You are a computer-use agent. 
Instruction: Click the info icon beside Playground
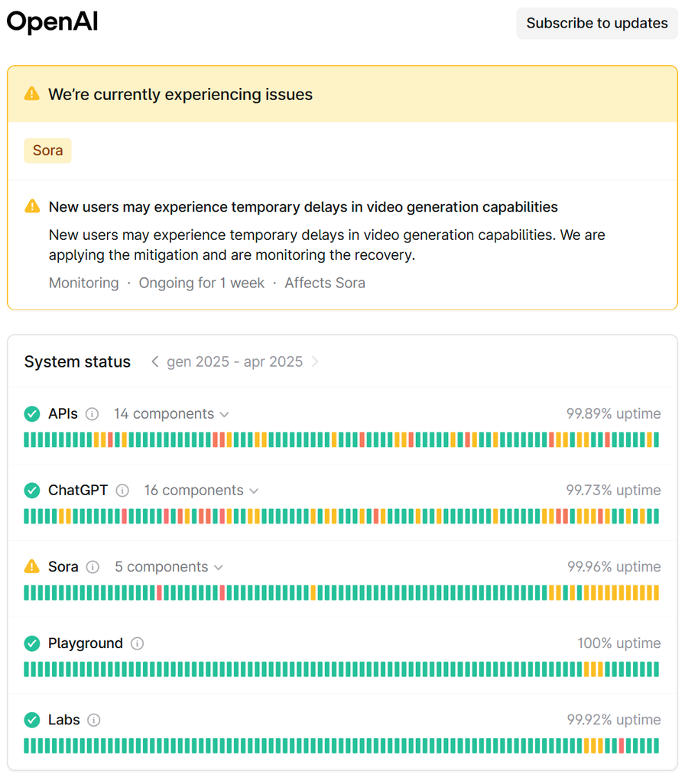[x=137, y=643]
